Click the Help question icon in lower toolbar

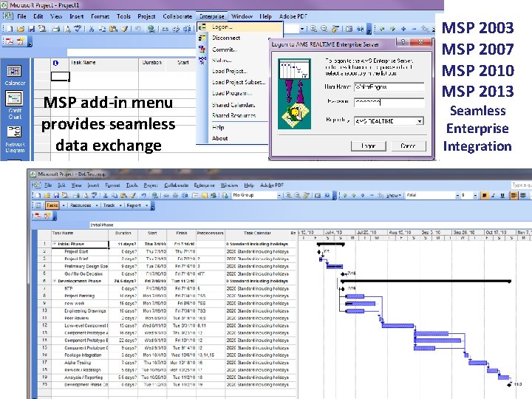pos(327,195)
